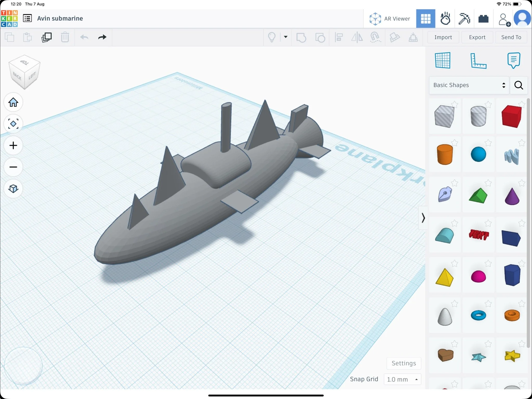Open the Blocks pickaxe mode
This screenshot has width=532, height=399.
pos(464,19)
